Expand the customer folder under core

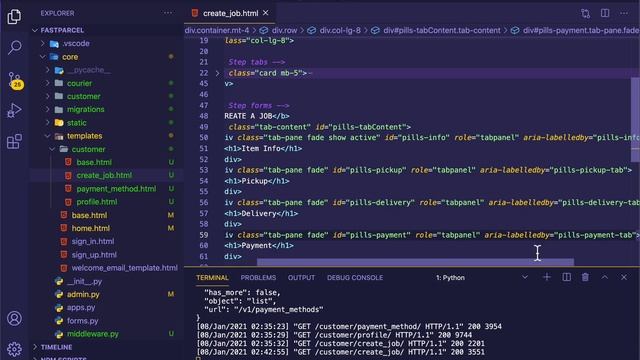83,96
